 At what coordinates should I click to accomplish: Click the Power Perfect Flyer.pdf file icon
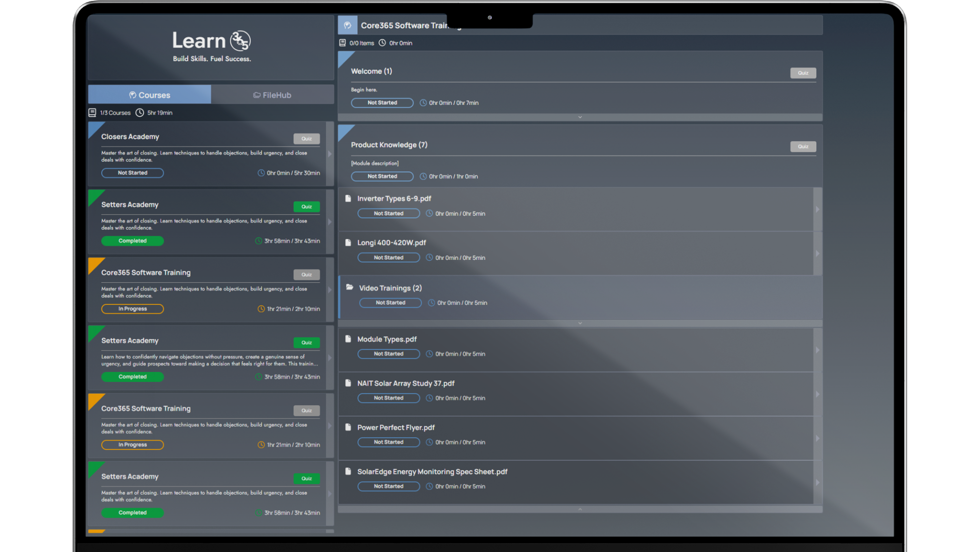coord(348,427)
